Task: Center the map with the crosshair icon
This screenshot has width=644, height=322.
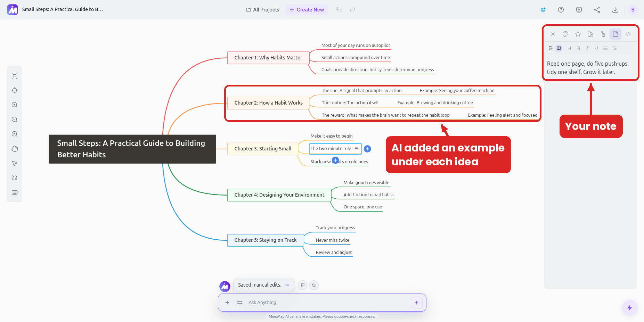Action: [x=15, y=90]
